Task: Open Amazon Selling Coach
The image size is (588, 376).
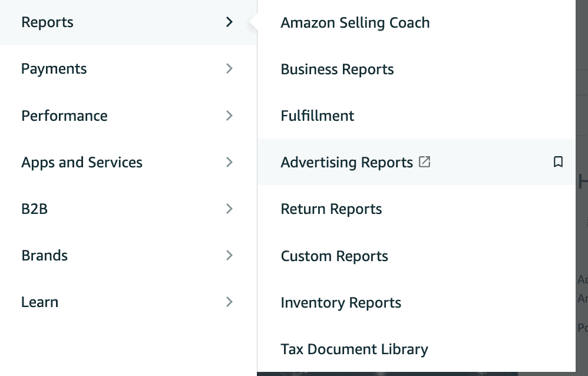Action: tap(355, 22)
